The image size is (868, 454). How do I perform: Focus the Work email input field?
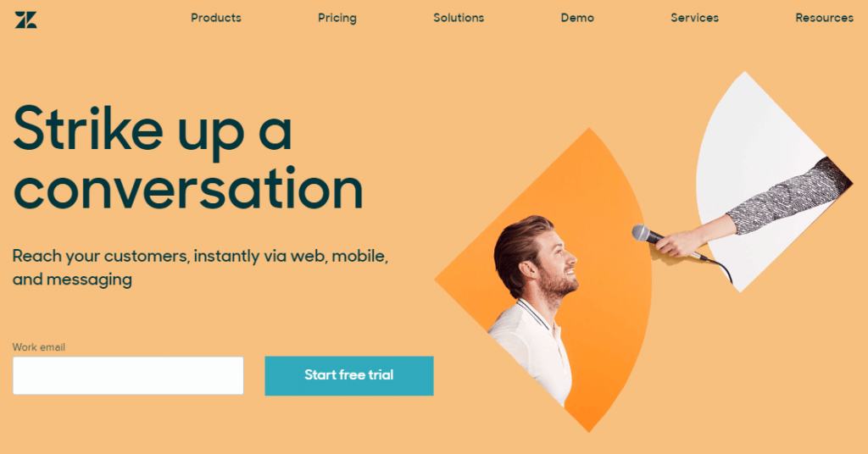[128, 375]
